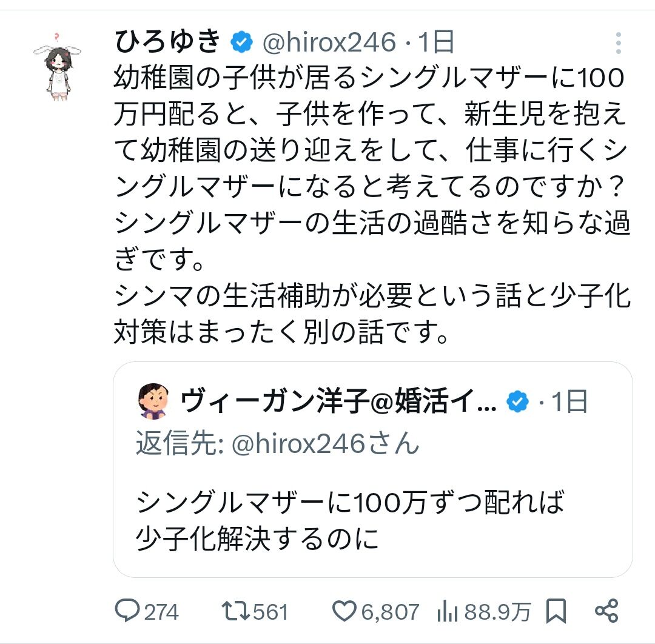Open ひろゆき bunny-ears profile avatar
Viewport: 655px width, 644px height.
pyautogui.click(x=57, y=67)
